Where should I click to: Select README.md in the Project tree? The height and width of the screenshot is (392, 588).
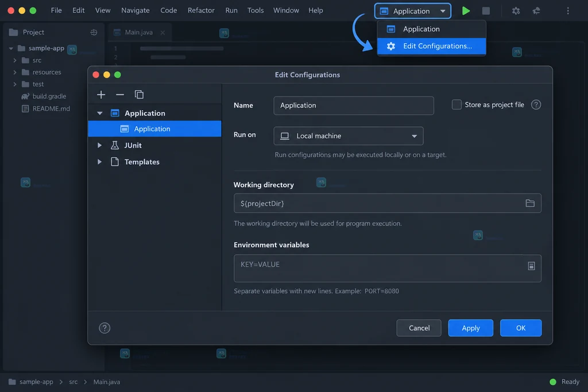point(51,108)
